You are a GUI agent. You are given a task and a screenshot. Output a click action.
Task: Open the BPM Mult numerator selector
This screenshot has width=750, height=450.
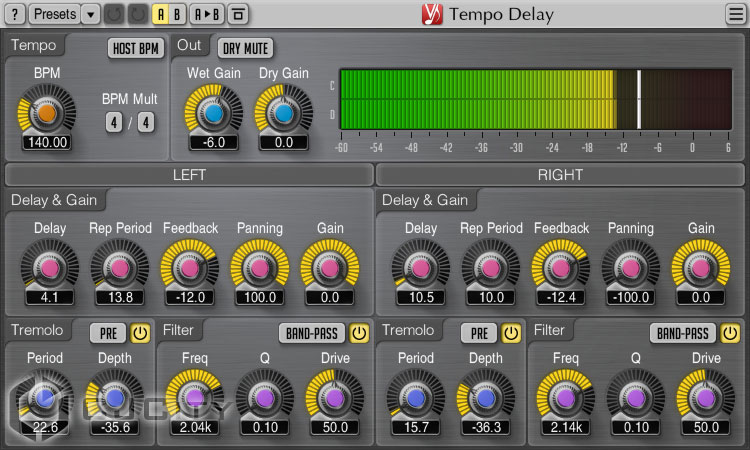coord(114,122)
